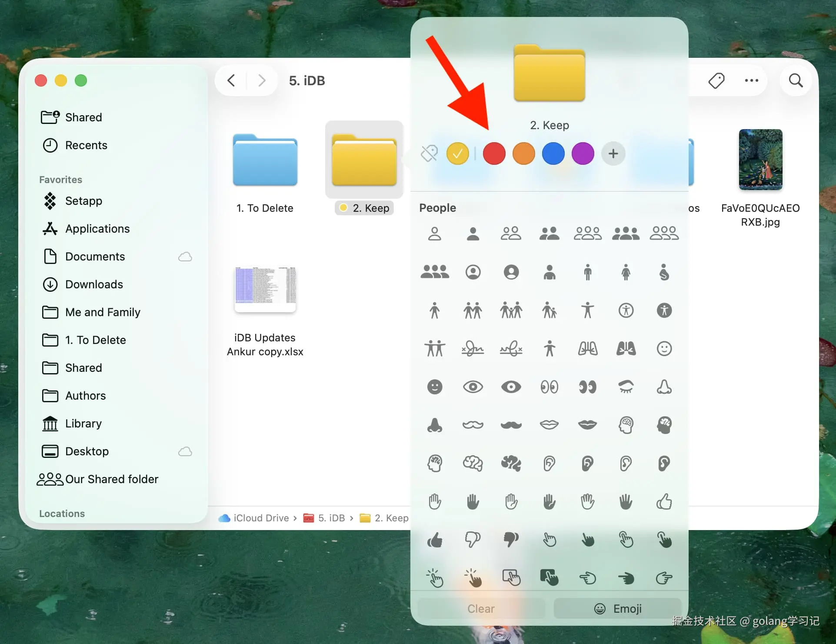
Task: Click iCloud Drive in the path bar
Action: [261, 518]
